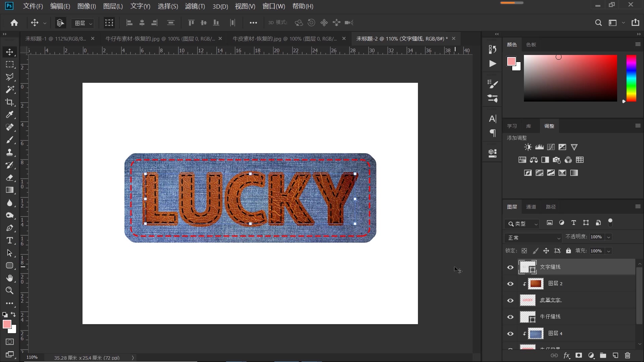Image resolution: width=644 pixels, height=362 pixels.
Task: Switch to 牛皮素材-恢复的.jpg document tab
Action: [284, 39]
